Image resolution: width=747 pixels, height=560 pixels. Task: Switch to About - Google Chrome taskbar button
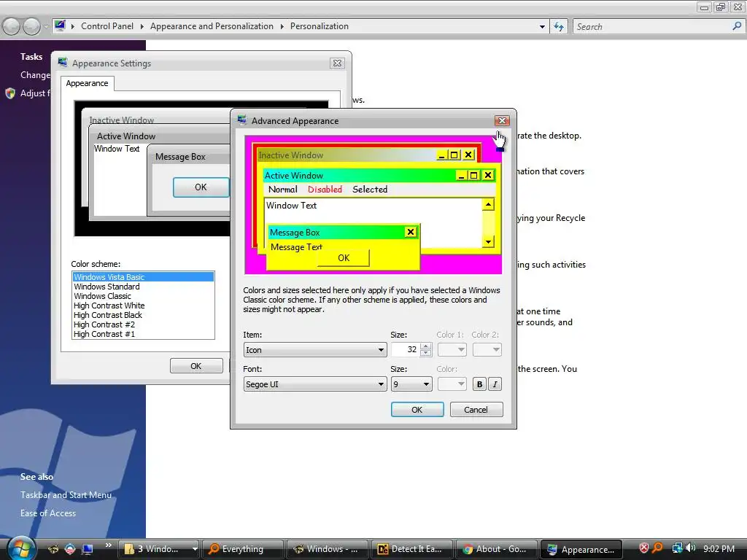497,549
